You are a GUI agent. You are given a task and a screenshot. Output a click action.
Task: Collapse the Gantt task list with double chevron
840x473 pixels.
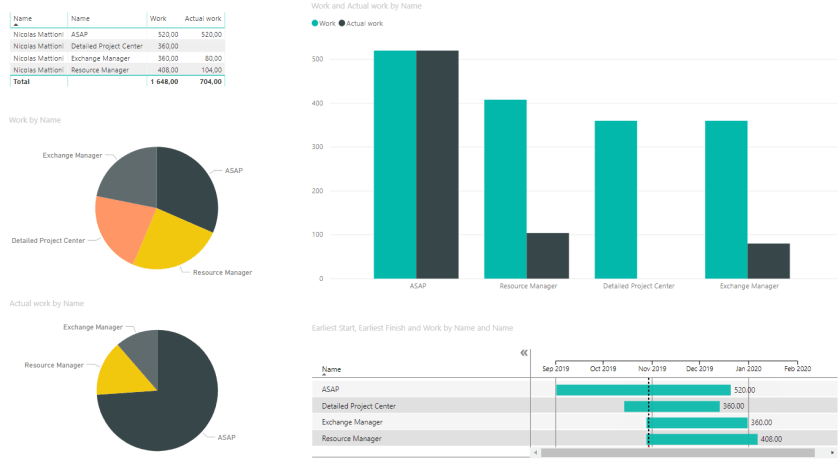(x=524, y=353)
